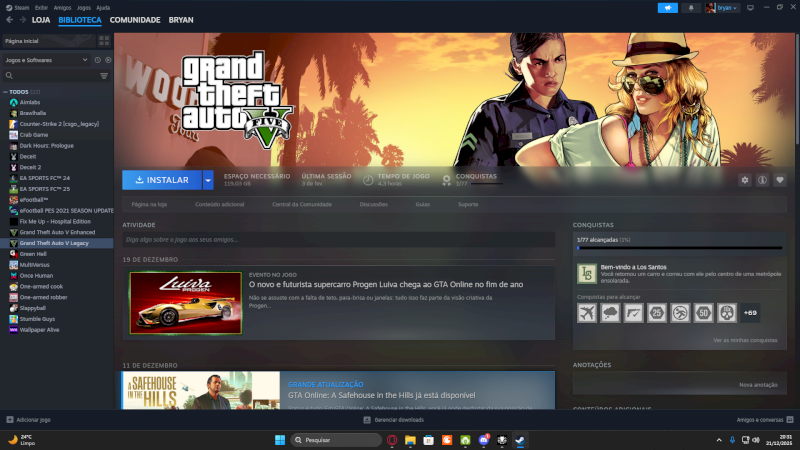Open Microsoft Store from taskbar
Image resolution: width=800 pixels, height=450 pixels.
click(x=429, y=440)
